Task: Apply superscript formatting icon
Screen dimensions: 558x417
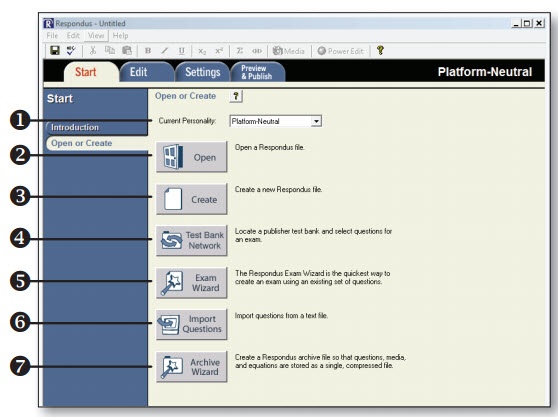Action: (219, 51)
